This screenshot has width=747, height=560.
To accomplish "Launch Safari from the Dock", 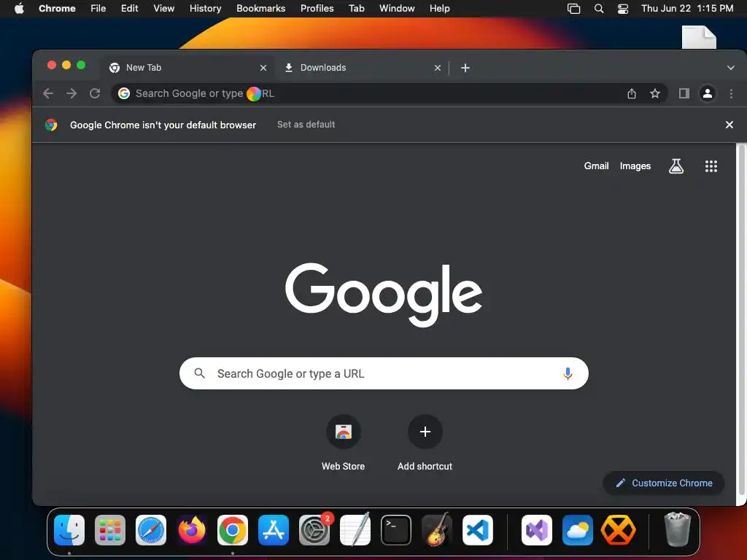I will [x=151, y=530].
